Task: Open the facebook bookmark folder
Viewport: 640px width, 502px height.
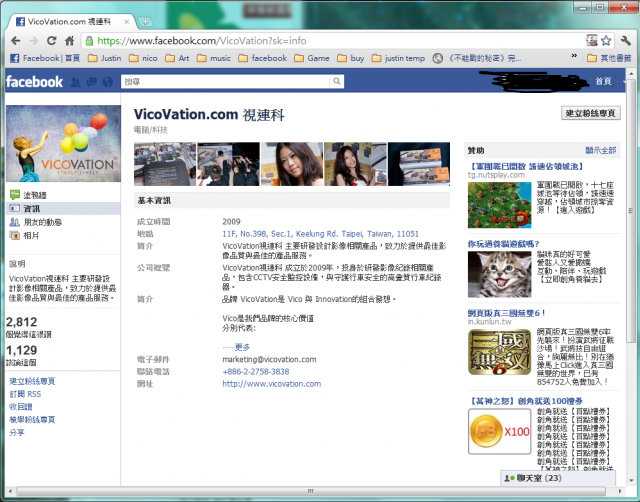Action: coord(262,58)
